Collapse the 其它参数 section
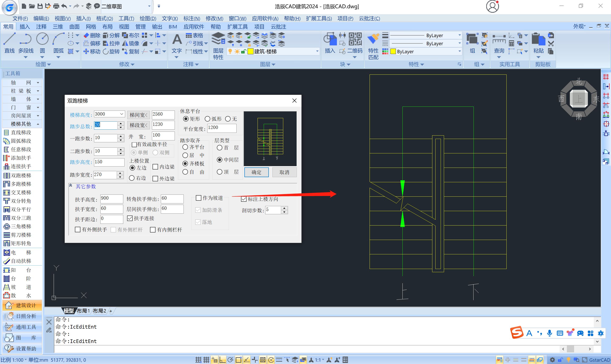The height and width of the screenshot is (364, 611). (71, 186)
